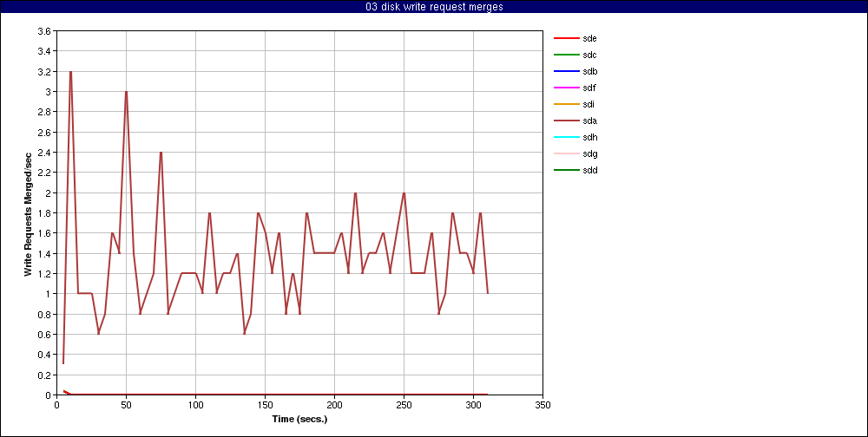868x437 pixels.
Task: Click the 200 x-axis tick value
Action: tap(334, 405)
